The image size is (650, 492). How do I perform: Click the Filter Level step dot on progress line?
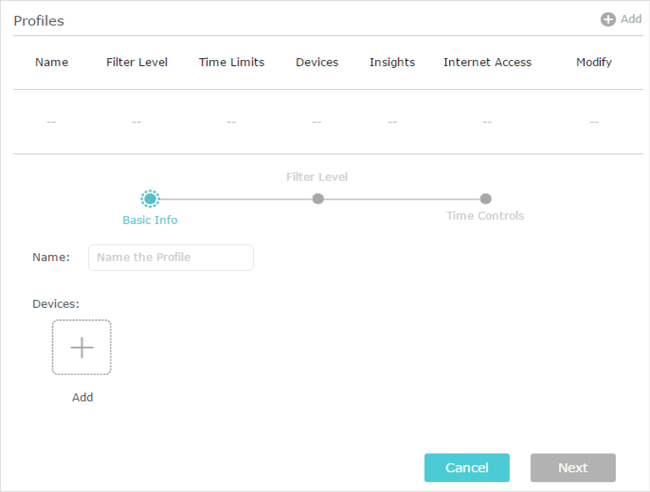(317, 199)
